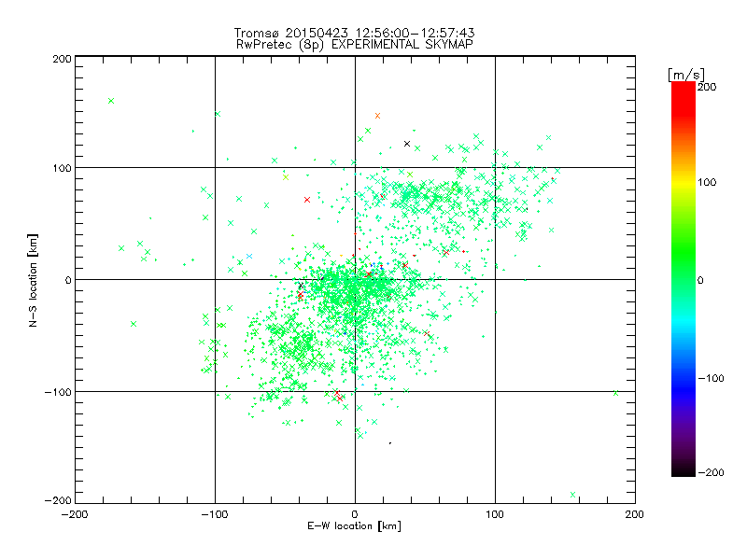
Task: Click the x-axis tick label '-100'
Action: pos(215,514)
